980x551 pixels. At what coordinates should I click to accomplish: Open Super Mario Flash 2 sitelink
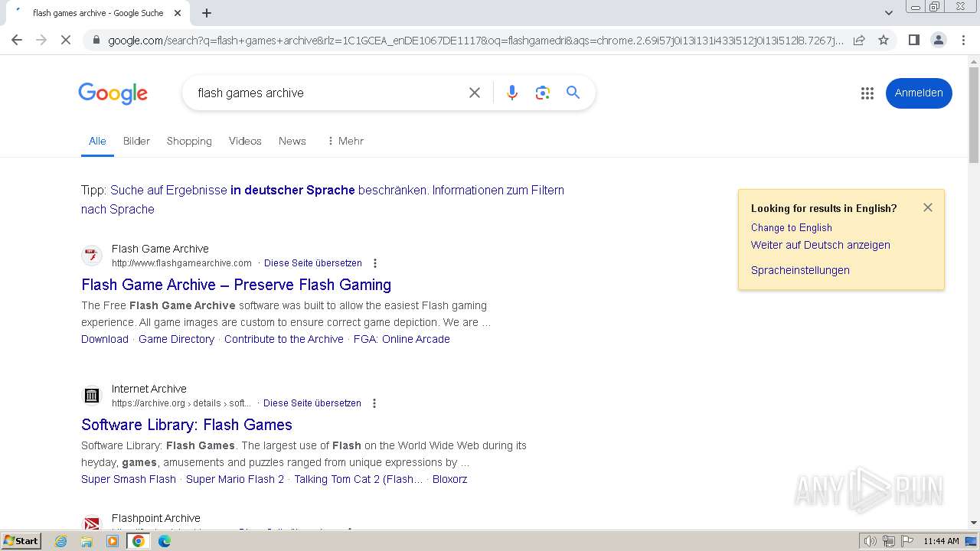[x=235, y=479]
